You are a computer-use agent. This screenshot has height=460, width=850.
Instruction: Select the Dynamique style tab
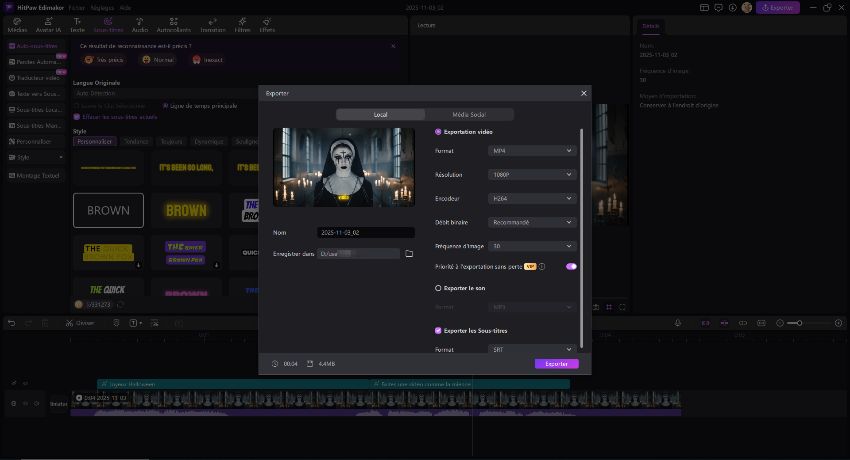[209, 141]
